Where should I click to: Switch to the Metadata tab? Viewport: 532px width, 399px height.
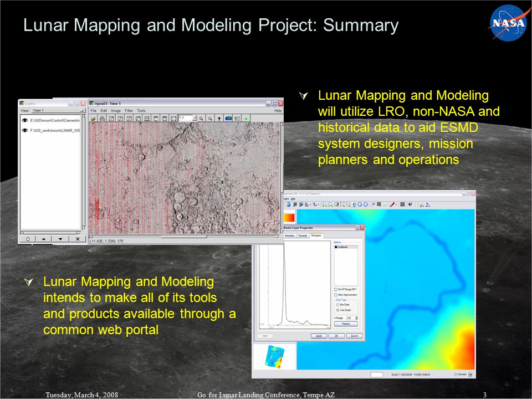pyautogui.click(x=290, y=236)
